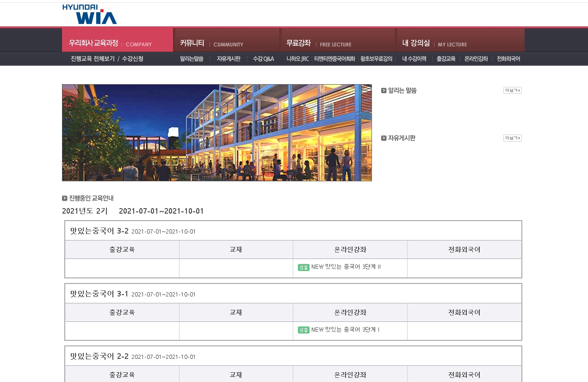The image size is (588, 382).
Task: Open the 커뮤니티 CUMMUNITY menu
Action: coord(226,40)
